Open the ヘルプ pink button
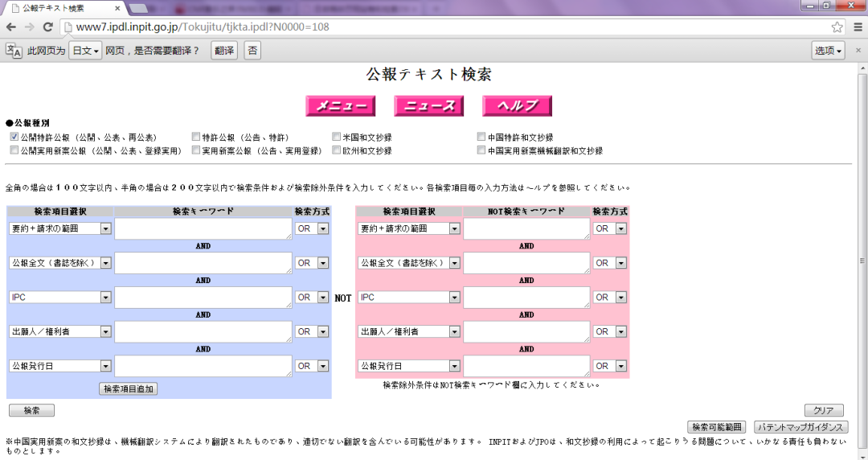The width and height of the screenshot is (868, 460). click(517, 106)
